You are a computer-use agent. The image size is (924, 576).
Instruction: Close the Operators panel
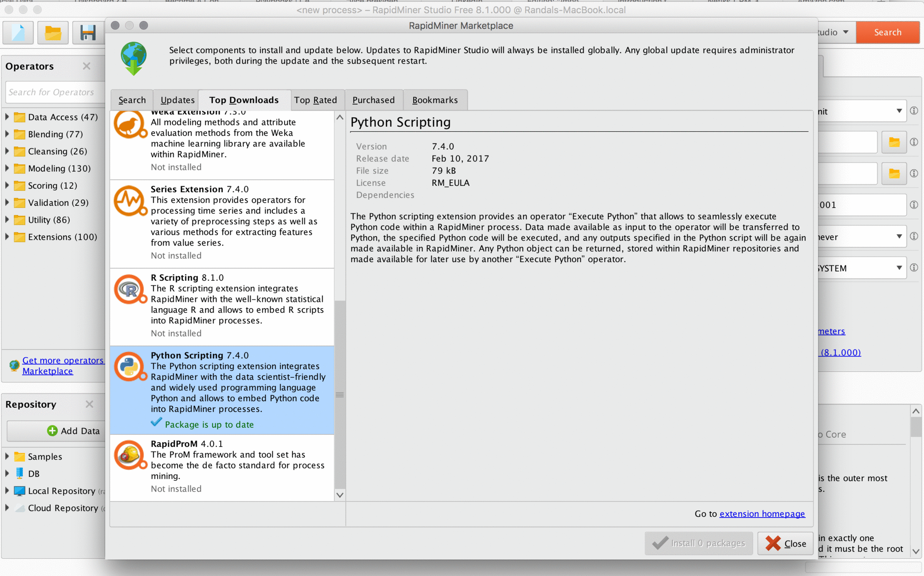(87, 66)
